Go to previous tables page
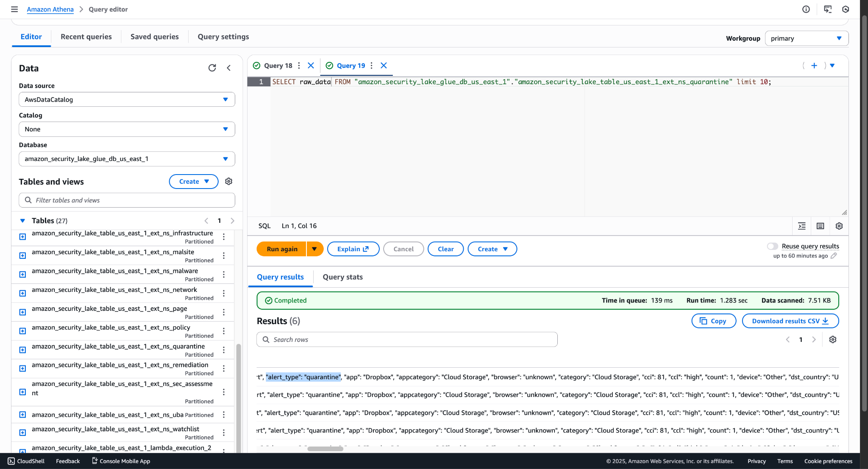This screenshot has width=868, height=469. coord(206,220)
